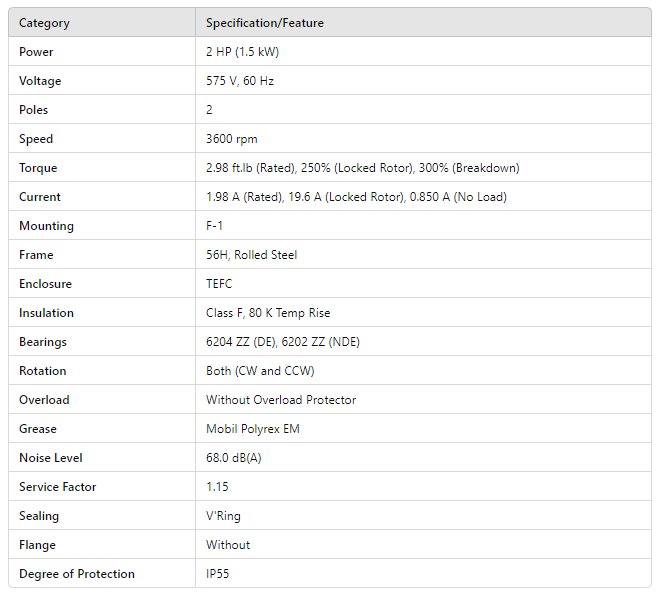Select the 1.15 service factor value
This screenshot has height=594, width=658.
coord(218,487)
